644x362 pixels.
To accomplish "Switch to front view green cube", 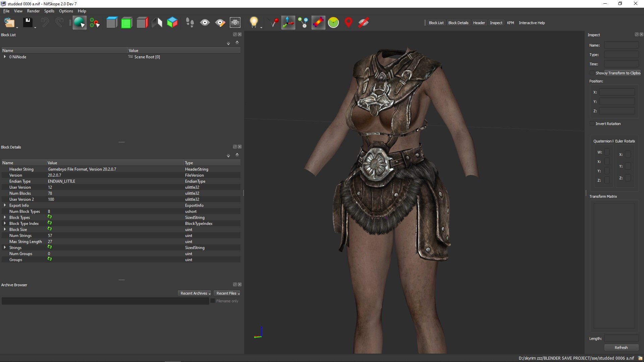I will 127,23.
